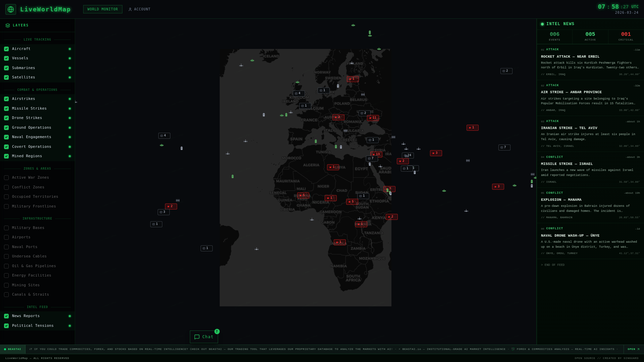Open Explosion Manama news item
Image resolution: width=644 pixels, height=362 pixels.
[590, 205]
